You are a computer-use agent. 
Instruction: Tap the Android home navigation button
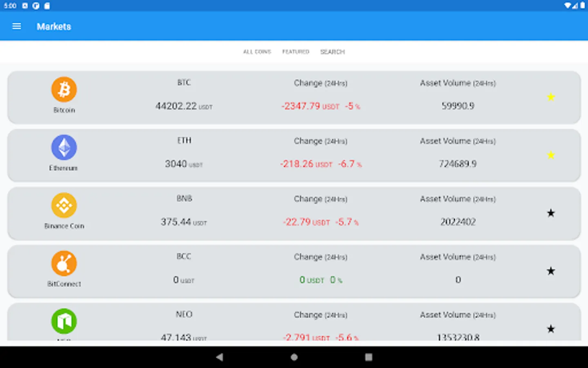click(x=294, y=357)
